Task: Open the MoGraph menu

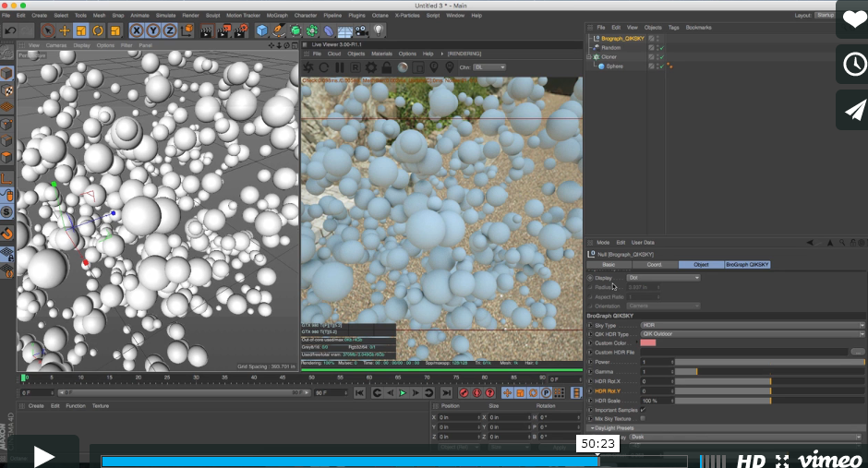Action: click(277, 16)
